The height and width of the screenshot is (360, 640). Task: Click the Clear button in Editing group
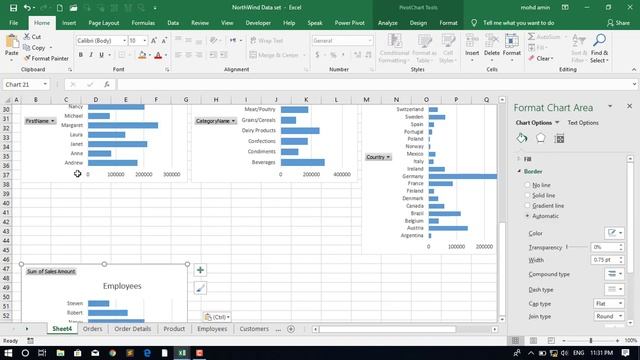pyautogui.click(x=541, y=58)
